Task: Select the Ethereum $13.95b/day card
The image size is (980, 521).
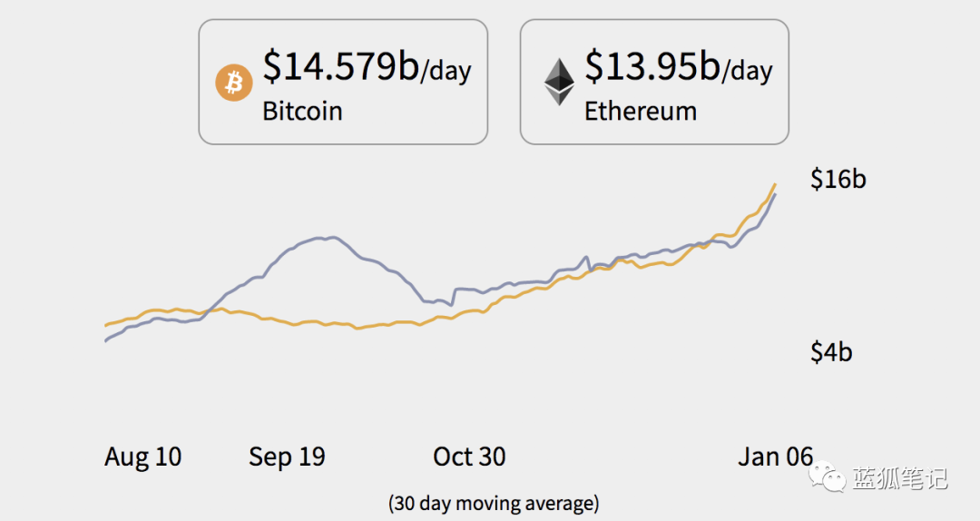Action: 654,82
